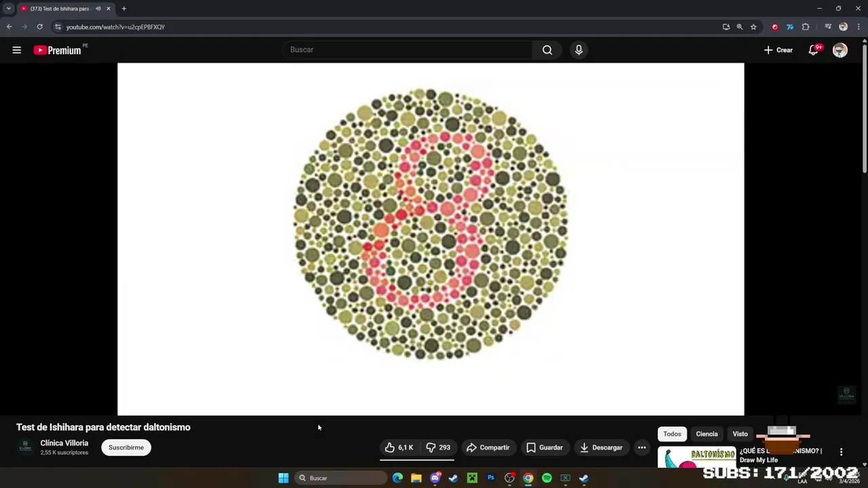The height and width of the screenshot is (488, 868).
Task: Click the browser address bar URL
Action: 115,26
